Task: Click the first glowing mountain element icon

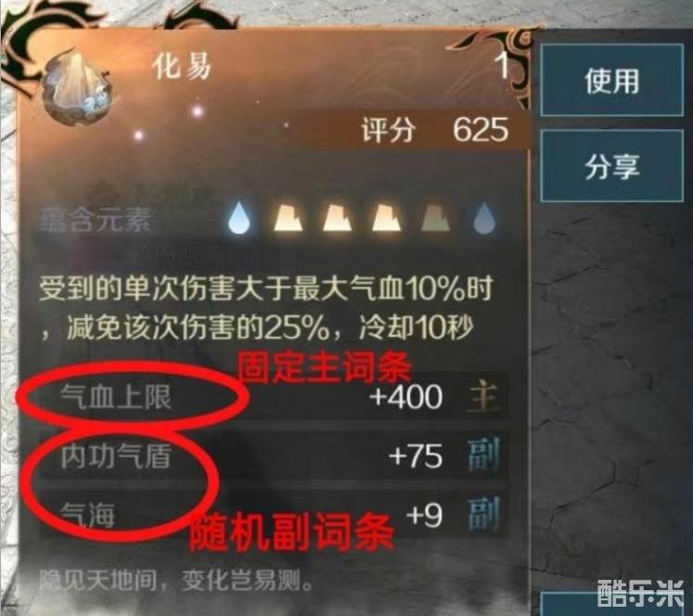Action: pos(288,218)
